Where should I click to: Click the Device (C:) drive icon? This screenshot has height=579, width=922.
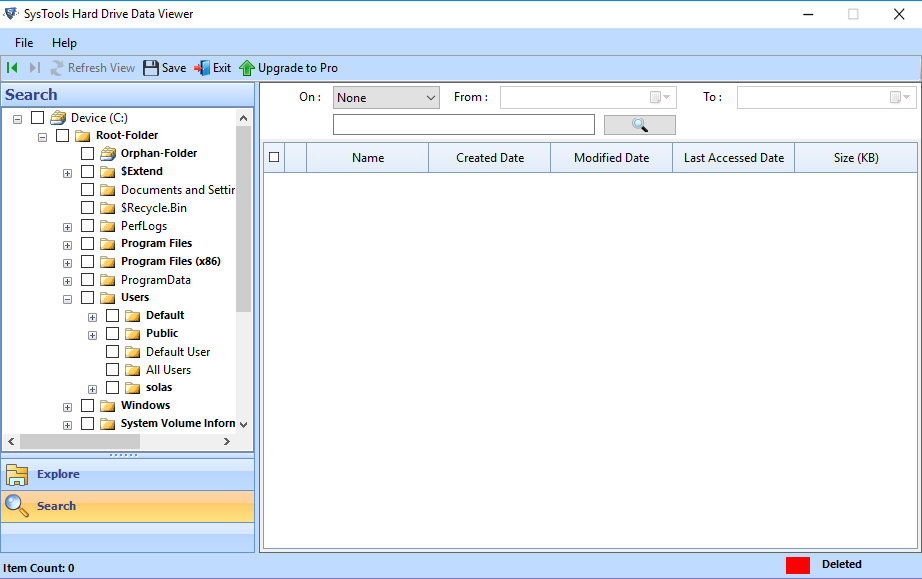(58, 118)
